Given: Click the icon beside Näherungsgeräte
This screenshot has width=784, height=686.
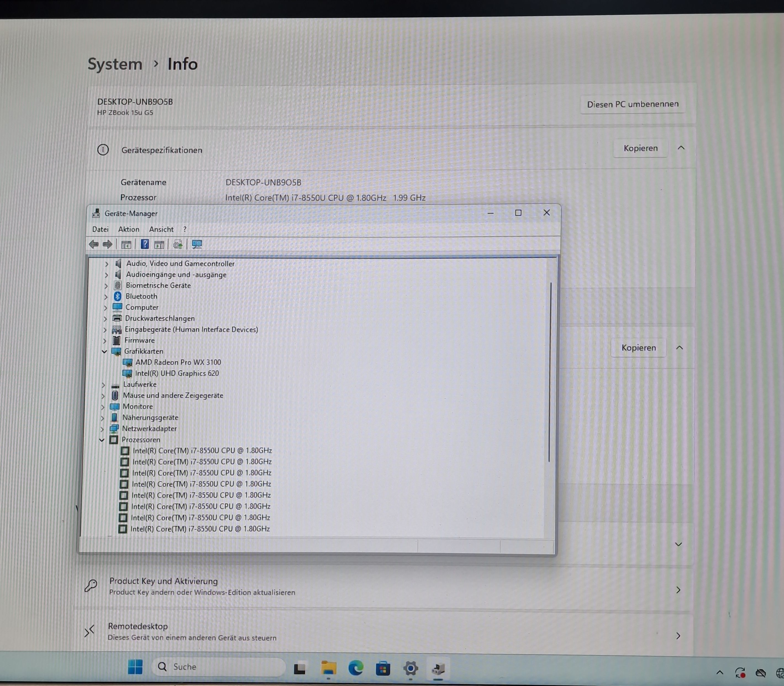Looking at the screenshot, I should (114, 417).
